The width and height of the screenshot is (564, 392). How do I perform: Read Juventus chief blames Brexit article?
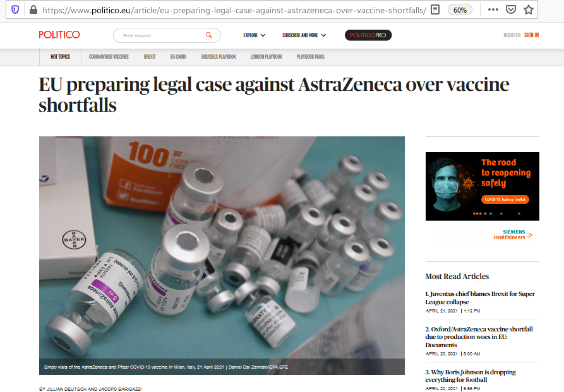(480, 298)
